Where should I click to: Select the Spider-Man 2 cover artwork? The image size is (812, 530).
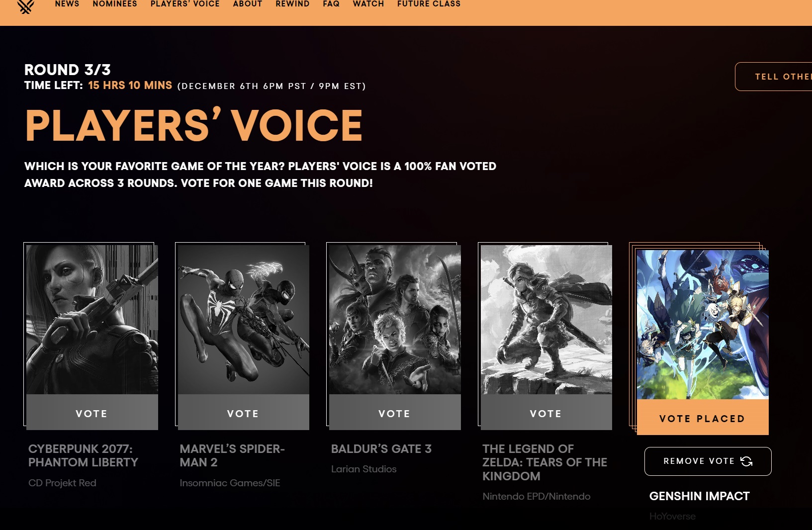pos(244,320)
